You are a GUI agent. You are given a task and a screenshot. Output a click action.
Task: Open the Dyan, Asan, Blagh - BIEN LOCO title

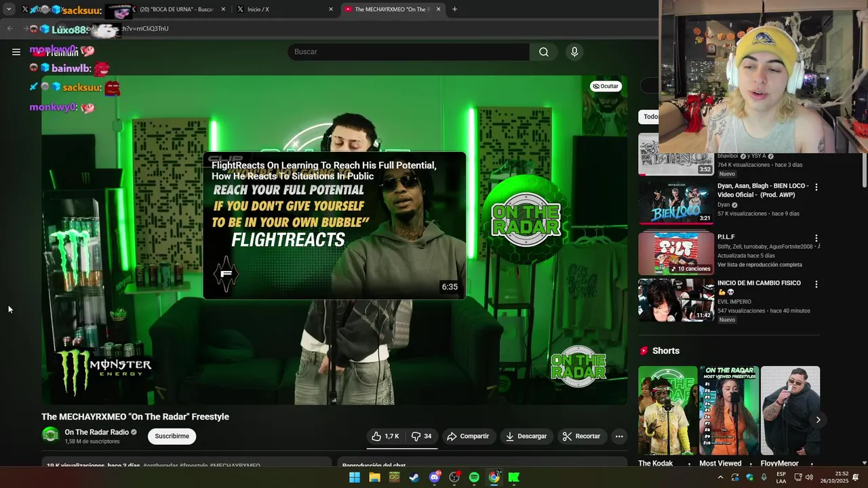pyautogui.click(x=763, y=190)
